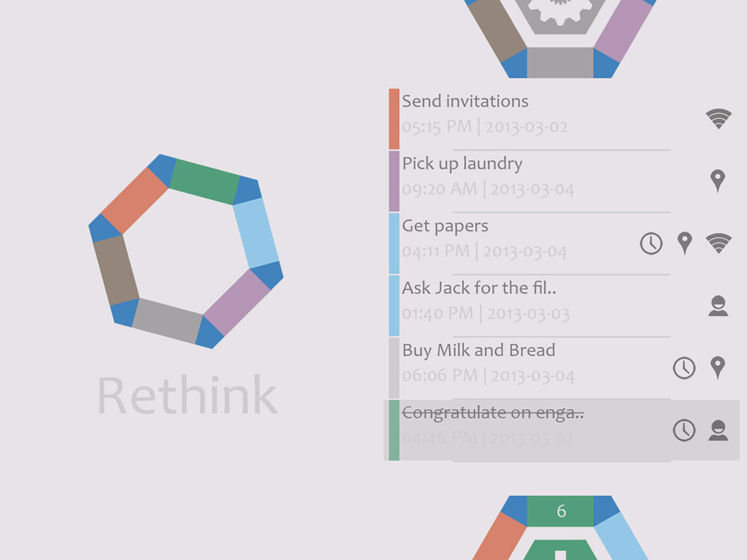Viewport: 747px width, 560px height.
Task: Click the purple color bar beside Pick up laundry
Action: [394, 181]
